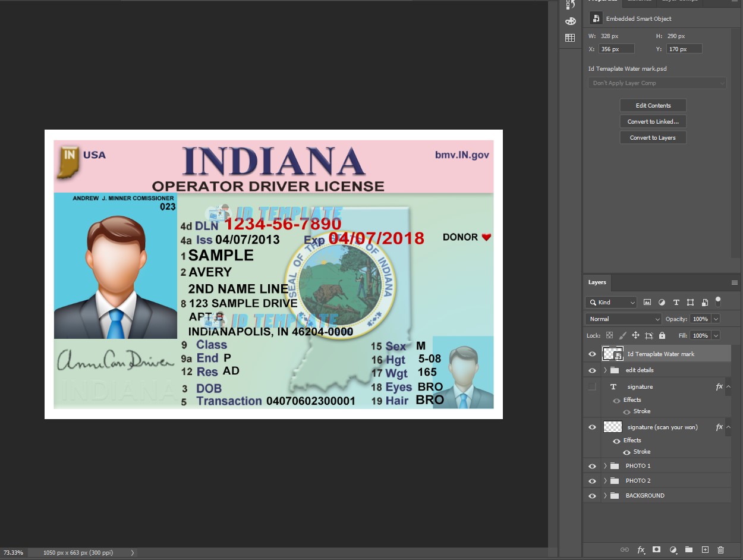This screenshot has width=743, height=560.
Task: Open the Fill slider dropdown arrow
Action: coord(716,335)
